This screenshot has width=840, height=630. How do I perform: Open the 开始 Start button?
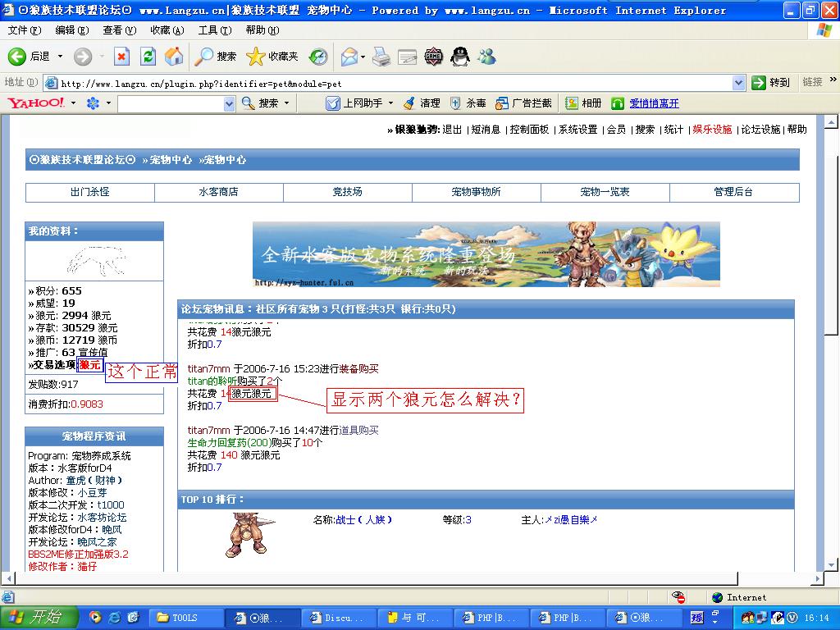(x=39, y=617)
